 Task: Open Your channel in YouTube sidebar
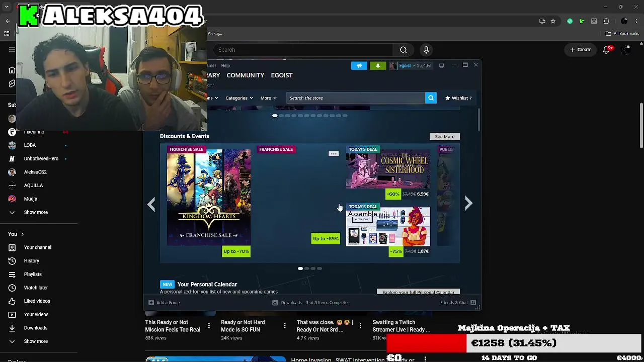coord(38,247)
